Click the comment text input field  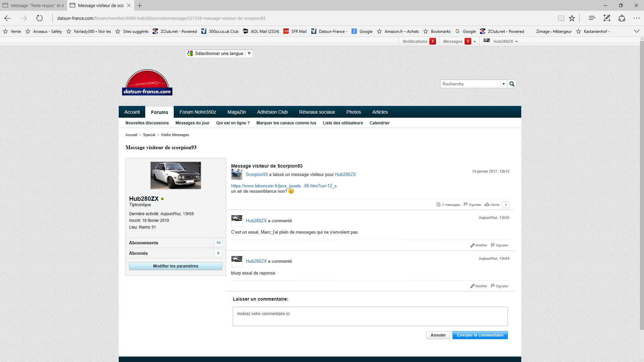pyautogui.click(x=370, y=316)
